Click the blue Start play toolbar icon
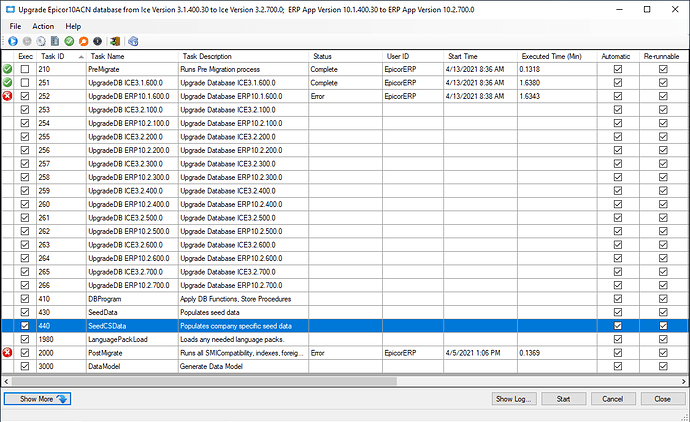This screenshot has height=422, width=690. [x=13, y=41]
